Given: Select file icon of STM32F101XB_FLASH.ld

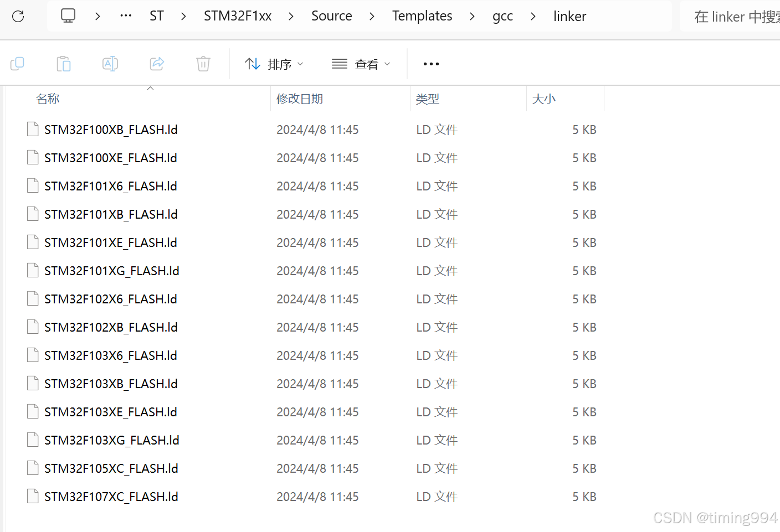Looking at the screenshot, I should tap(33, 214).
